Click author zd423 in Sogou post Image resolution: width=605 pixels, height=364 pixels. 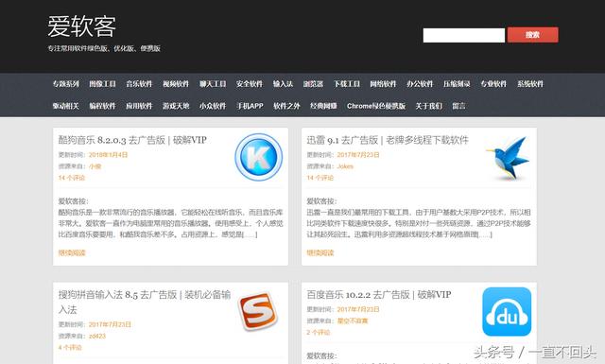pyautogui.click(x=97, y=336)
